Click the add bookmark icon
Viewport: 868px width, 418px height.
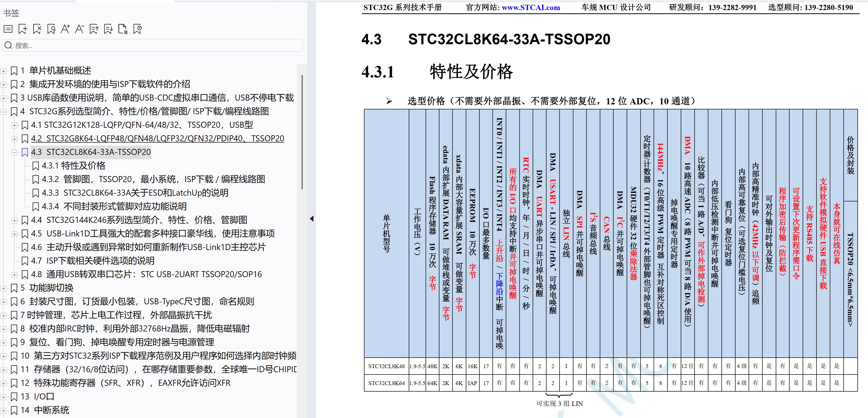click(23, 29)
